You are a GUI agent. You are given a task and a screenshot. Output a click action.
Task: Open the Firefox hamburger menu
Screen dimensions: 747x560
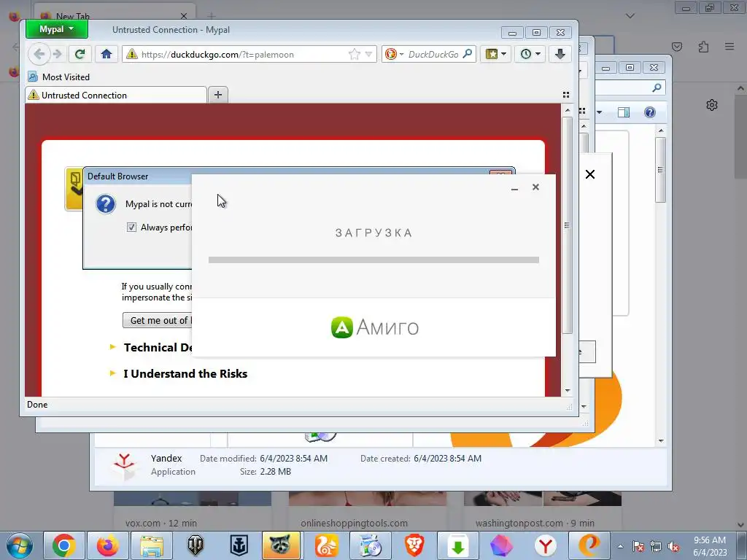(729, 47)
